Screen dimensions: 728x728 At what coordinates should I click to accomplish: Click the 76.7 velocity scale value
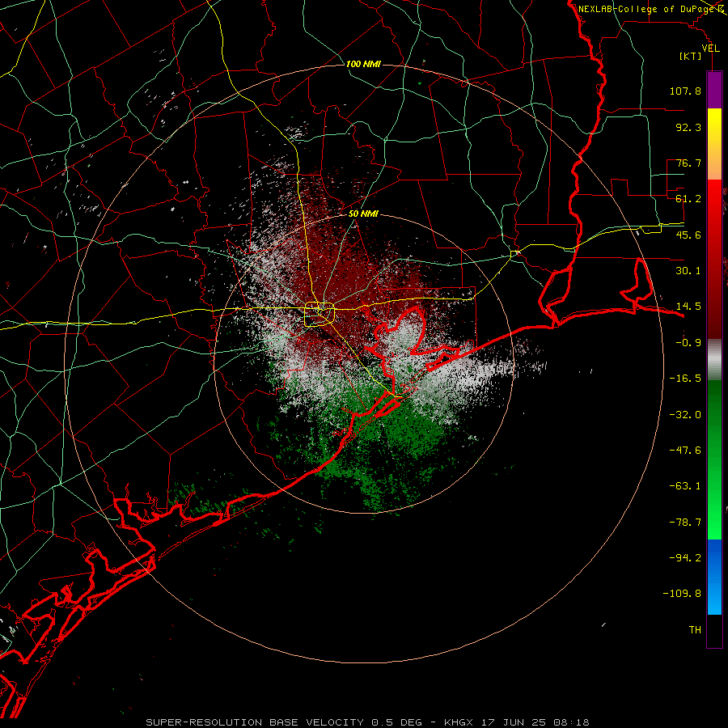pos(688,163)
